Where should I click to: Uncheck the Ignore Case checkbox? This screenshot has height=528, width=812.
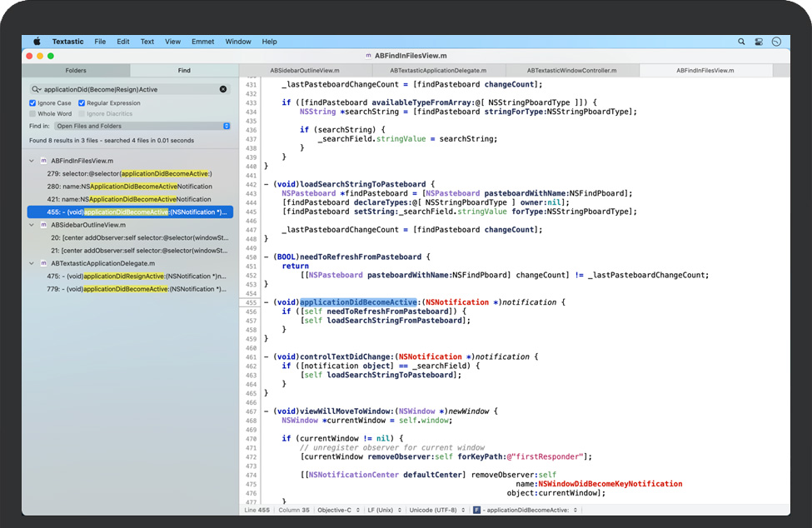coord(32,103)
